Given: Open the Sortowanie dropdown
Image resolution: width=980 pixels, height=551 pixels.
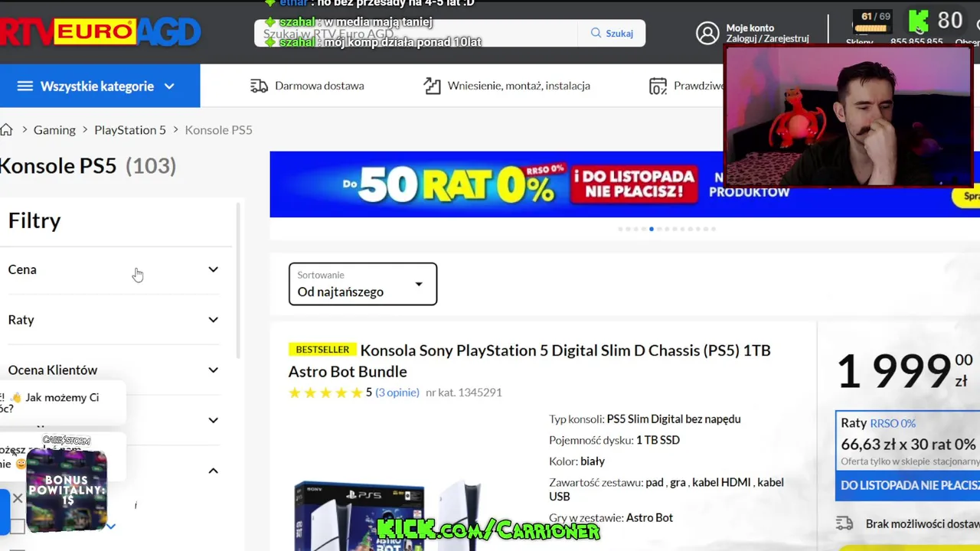Looking at the screenshot, I should 363,284.
